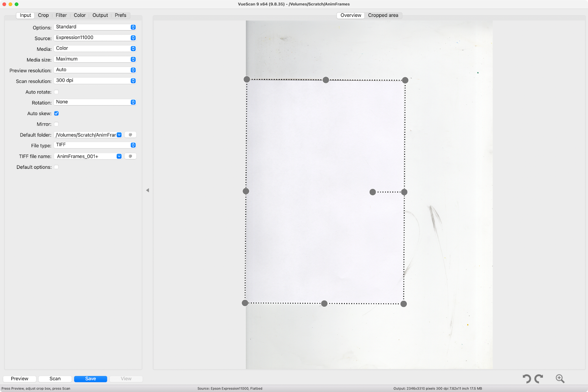The width and height of the screenshot is (588, 392).
Task: Switch to the Filter tab
Action: tap(61, 15)
